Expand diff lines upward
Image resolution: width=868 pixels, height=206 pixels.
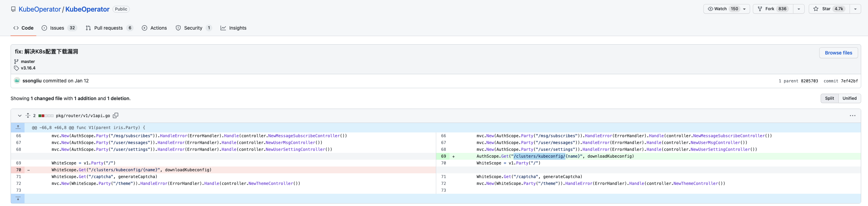[x=18, y=128]
